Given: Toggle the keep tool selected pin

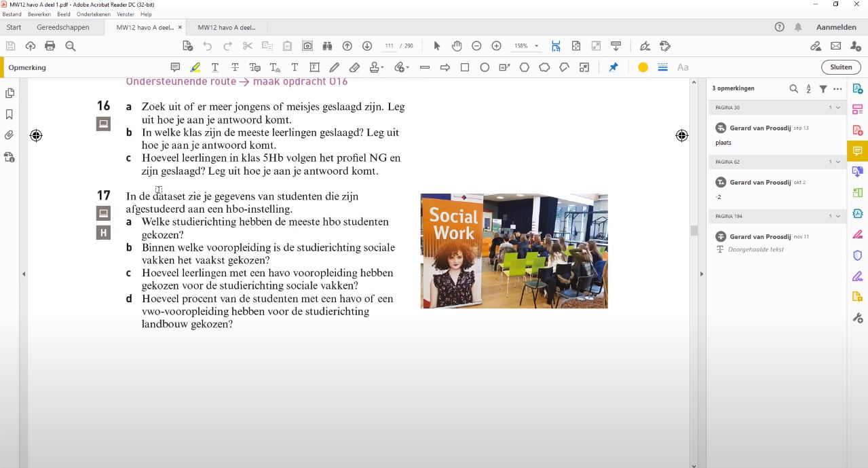Looking at the screenshot, I should [x=613, y=67].
